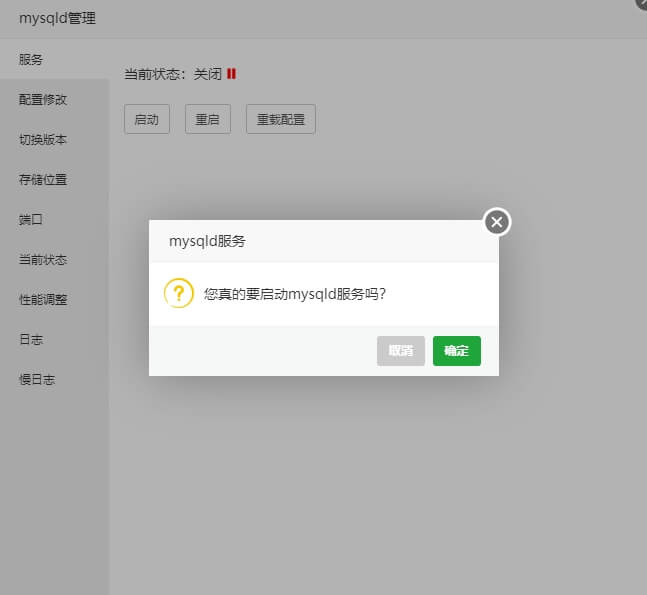Click the mysqld服务 dialog title

point(207,241)
